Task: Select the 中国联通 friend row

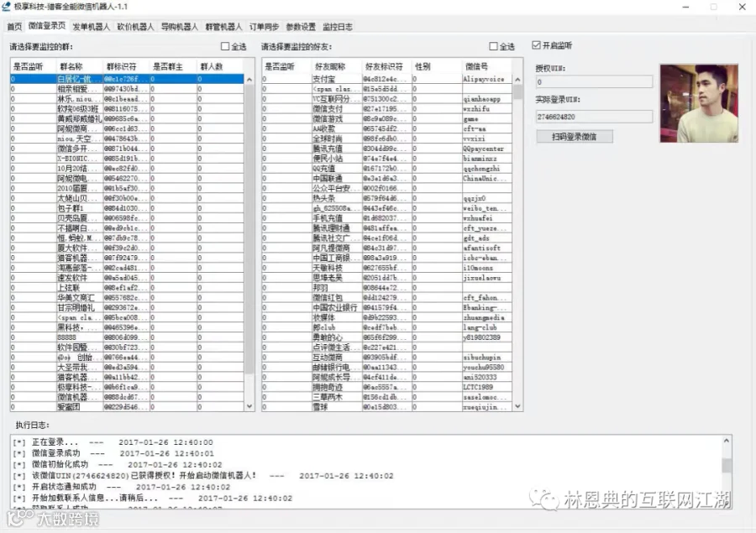Action: (387, 178)
